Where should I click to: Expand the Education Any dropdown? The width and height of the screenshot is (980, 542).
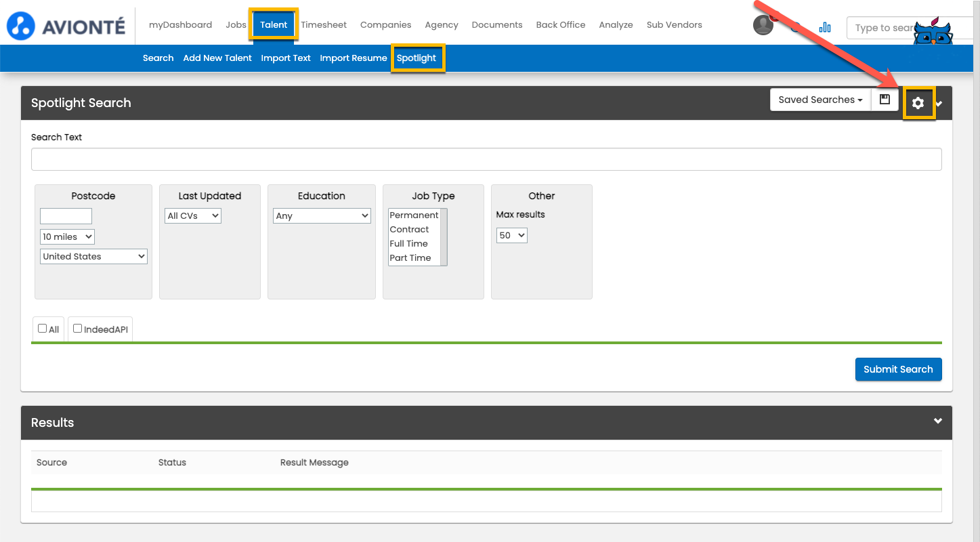click(322, 215)
